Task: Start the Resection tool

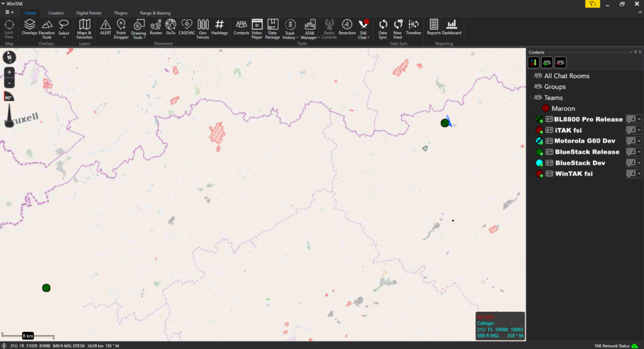Action: 347,28
